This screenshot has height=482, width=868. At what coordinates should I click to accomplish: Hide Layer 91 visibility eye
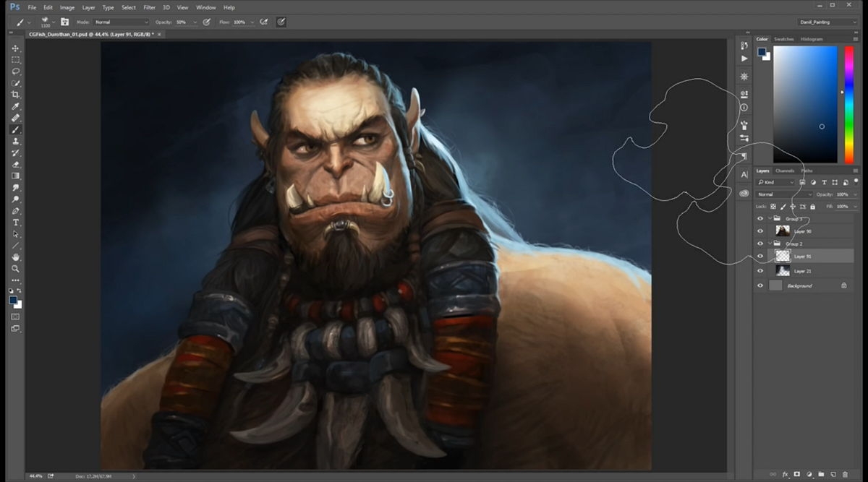point(759,256)
